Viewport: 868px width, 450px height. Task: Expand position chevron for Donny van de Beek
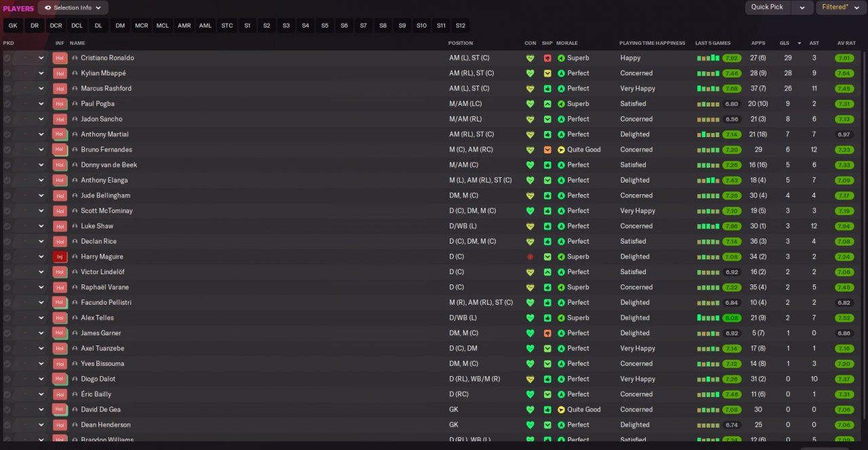[x=41, y=165]
